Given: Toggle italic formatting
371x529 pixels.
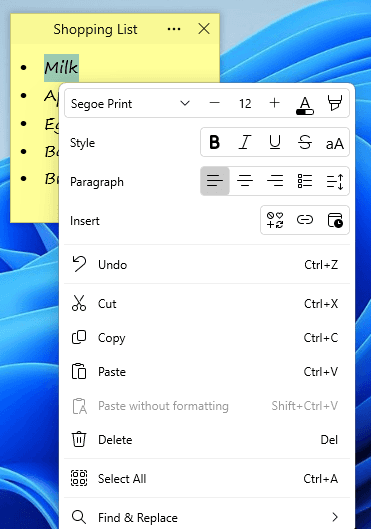Looking at the screenshot, I should (245, 142).
